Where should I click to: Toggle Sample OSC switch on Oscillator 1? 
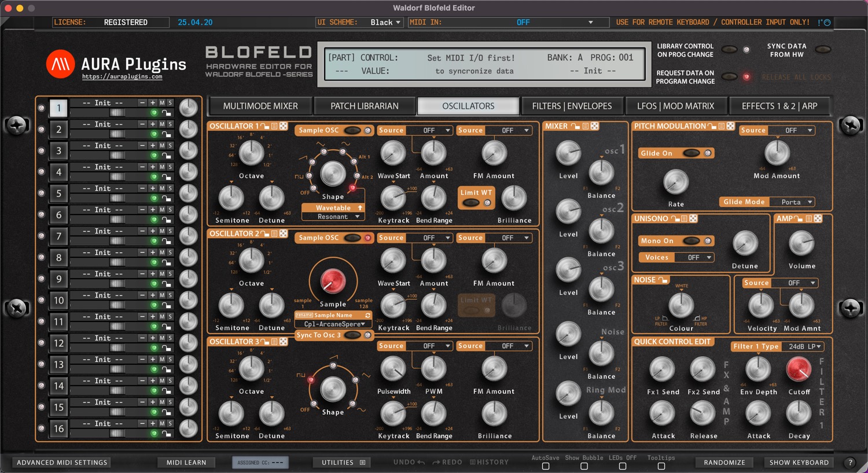point(352,131)
